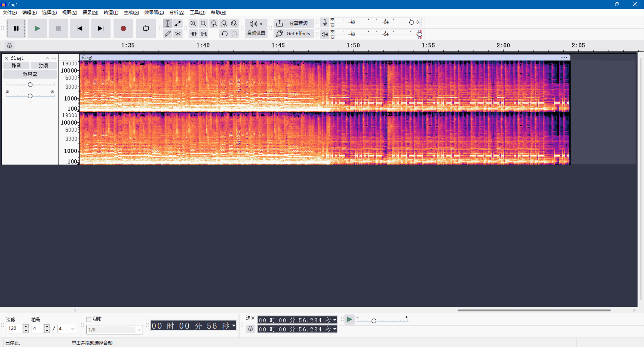The image size is (644, 347).
Task: Click the Undo arrow icon
Action: 224,33
